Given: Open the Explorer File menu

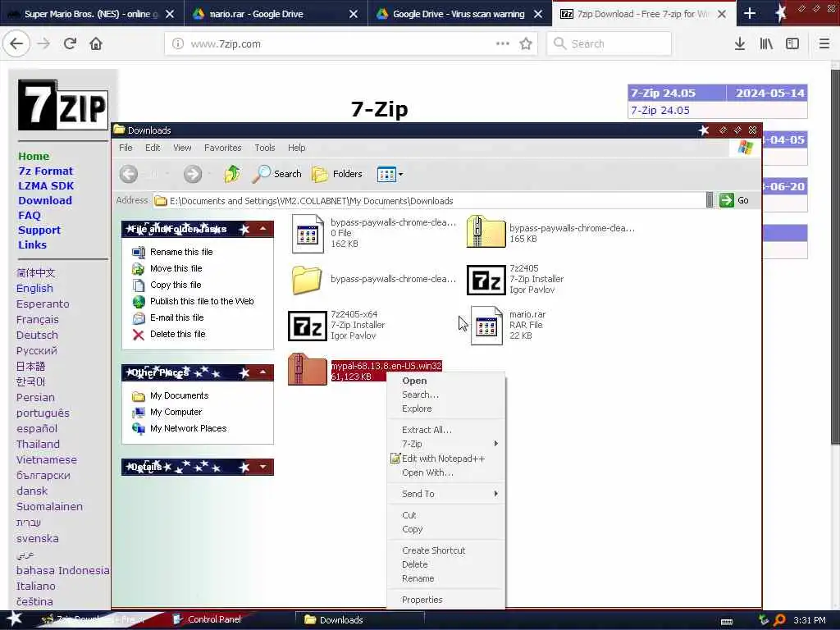Looking at the screenshot, I should (x=126, y=148).
